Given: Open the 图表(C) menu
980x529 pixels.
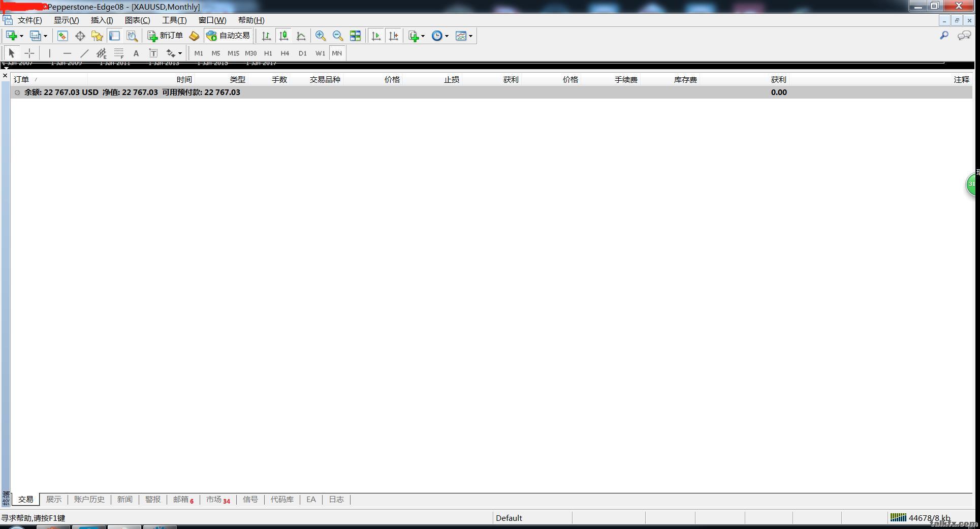Looking at the screenshot, I should tap(137, 20).
